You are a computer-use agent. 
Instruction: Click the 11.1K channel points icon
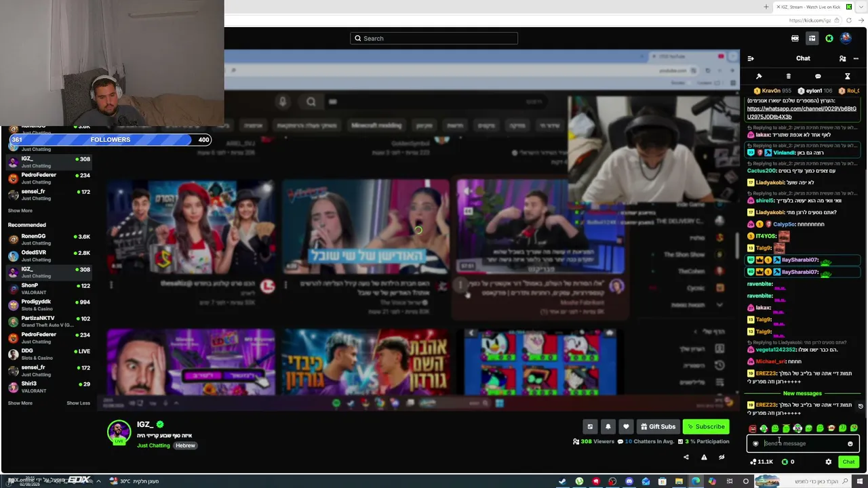click(762, 462)
